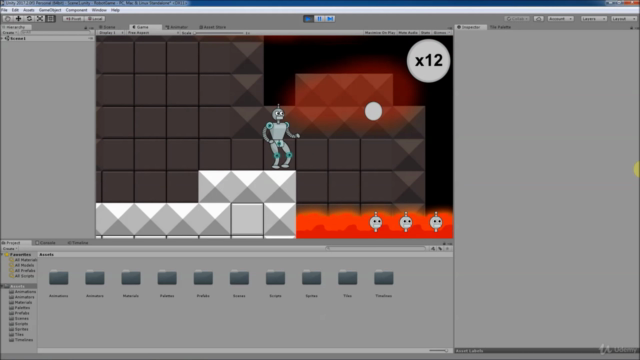Viewport: 640px width, 360px height.
Task: Open the Account dropdown
Action: [560, 19]
